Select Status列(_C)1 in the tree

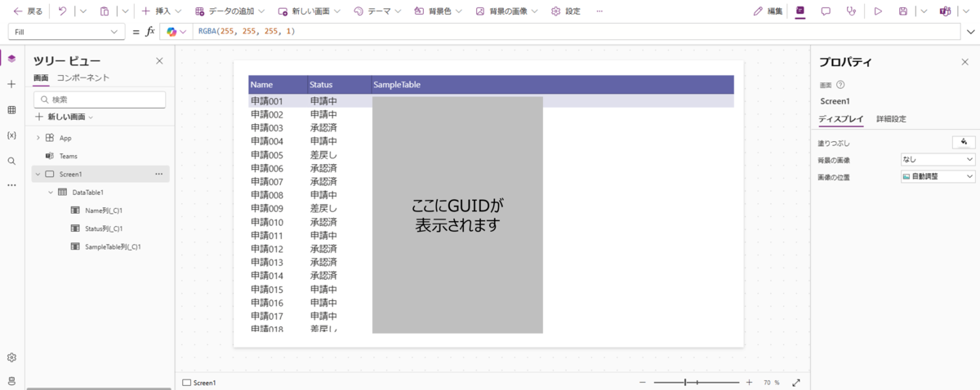[x=104, y=228]
